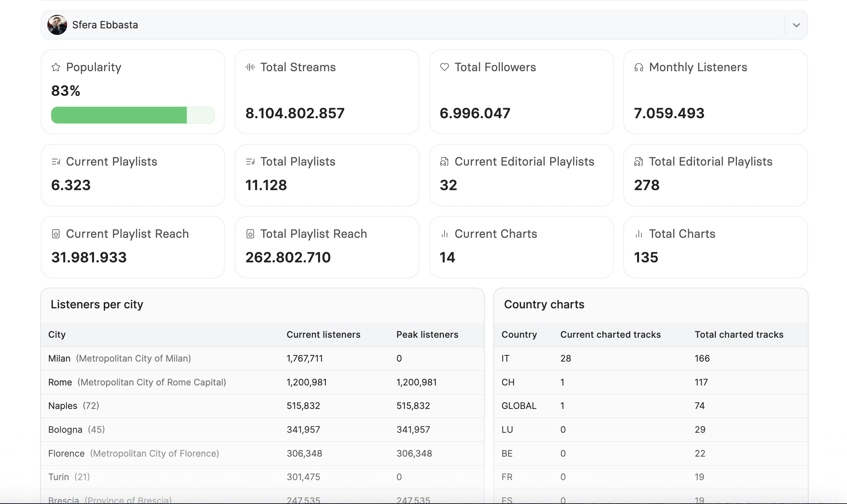The height and width of the screenshot is (504, 847).
Task: Click GLOBAL's total charted tracks 74
Action: click(x=700, y=406)
